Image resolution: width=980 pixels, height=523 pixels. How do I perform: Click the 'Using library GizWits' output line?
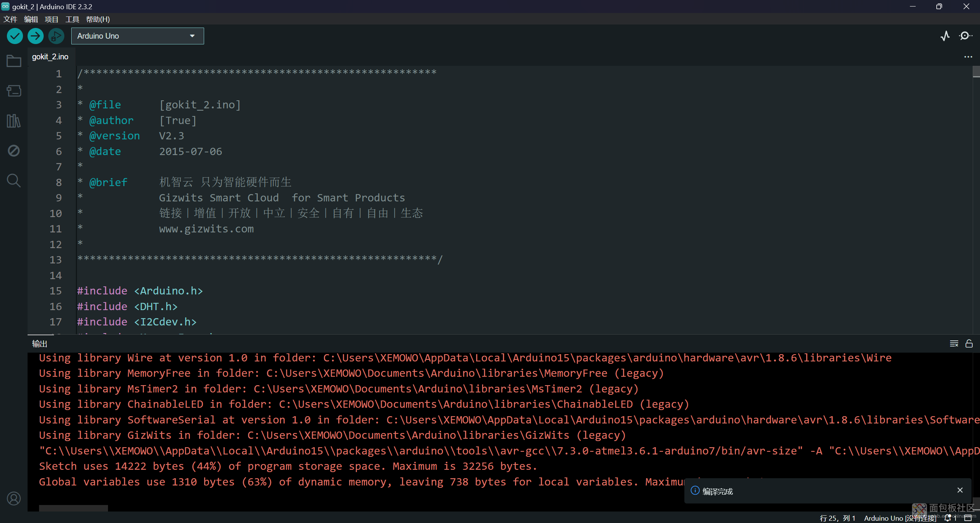click(x=332, y=435)
